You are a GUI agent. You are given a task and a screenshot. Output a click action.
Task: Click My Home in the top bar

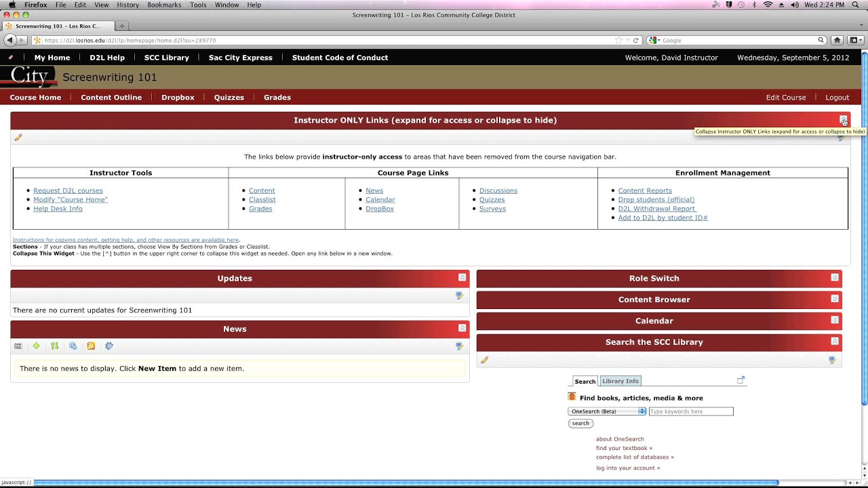(x=52, y=58)
